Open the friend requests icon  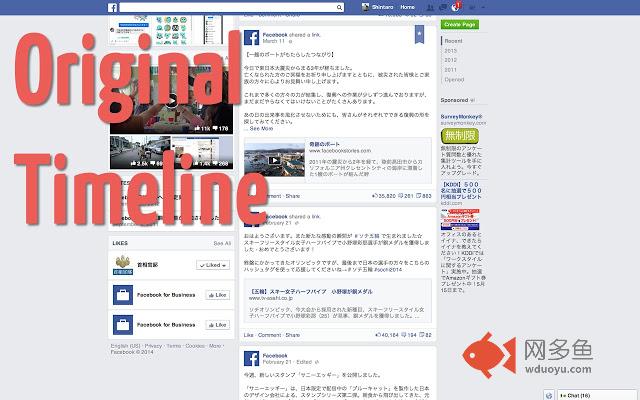click(x=430, y=7)
